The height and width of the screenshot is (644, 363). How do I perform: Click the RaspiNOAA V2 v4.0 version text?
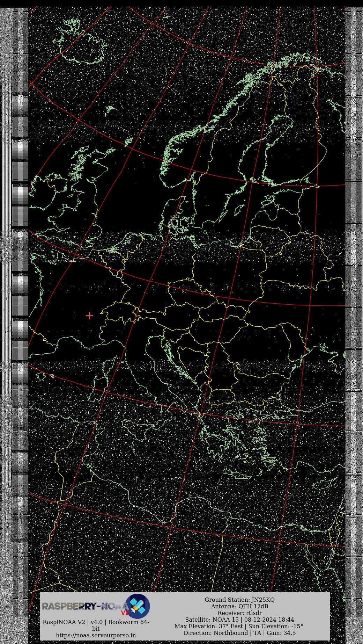pos(96,622)
